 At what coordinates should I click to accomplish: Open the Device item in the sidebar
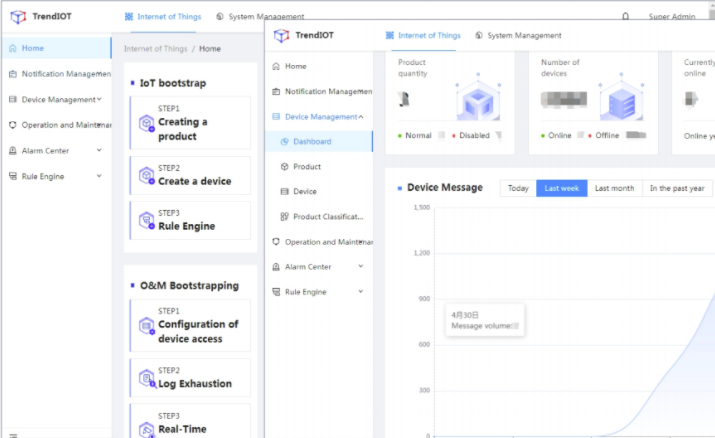click(x=305, y=191)
